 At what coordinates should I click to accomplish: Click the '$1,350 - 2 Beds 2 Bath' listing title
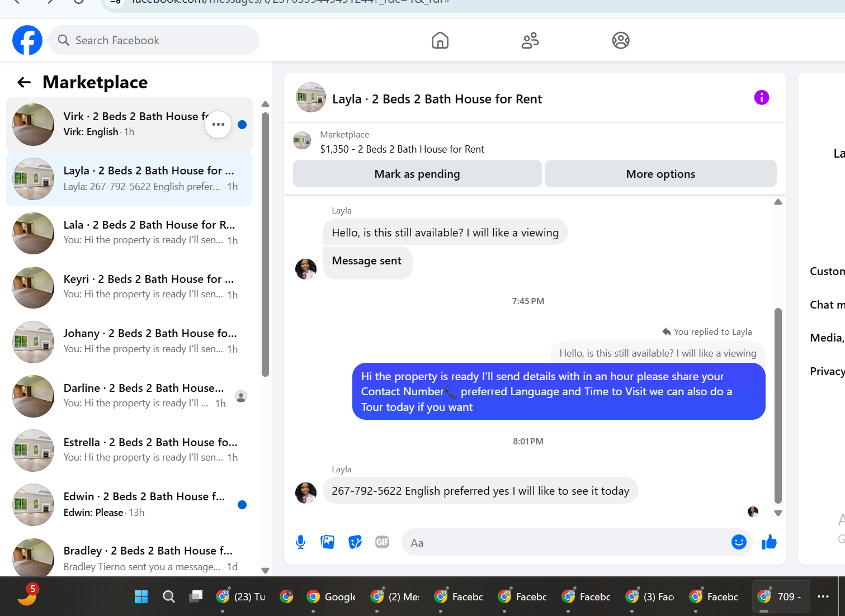coord(402,149)
